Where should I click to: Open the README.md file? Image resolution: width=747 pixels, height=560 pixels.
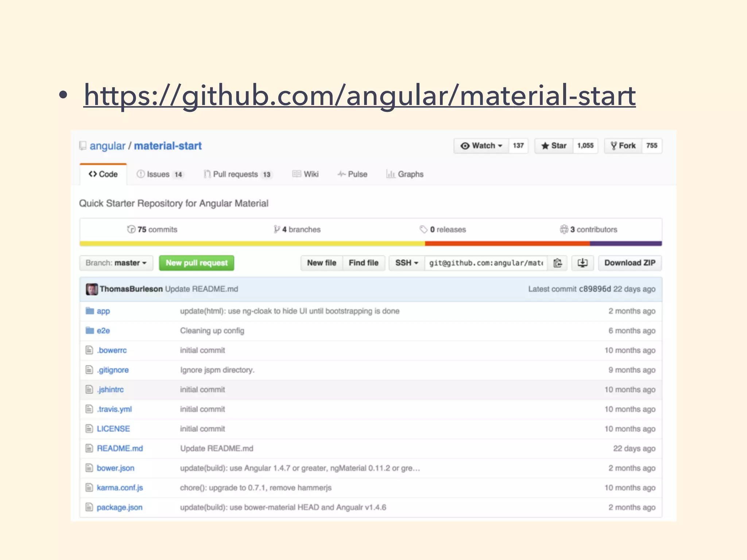[x=120, y=448]
